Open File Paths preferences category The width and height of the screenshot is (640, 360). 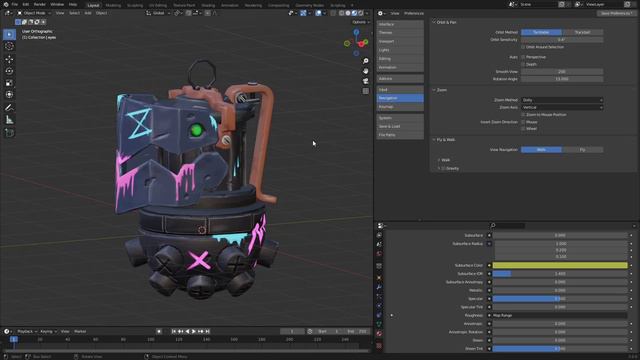tap(400, 135)
